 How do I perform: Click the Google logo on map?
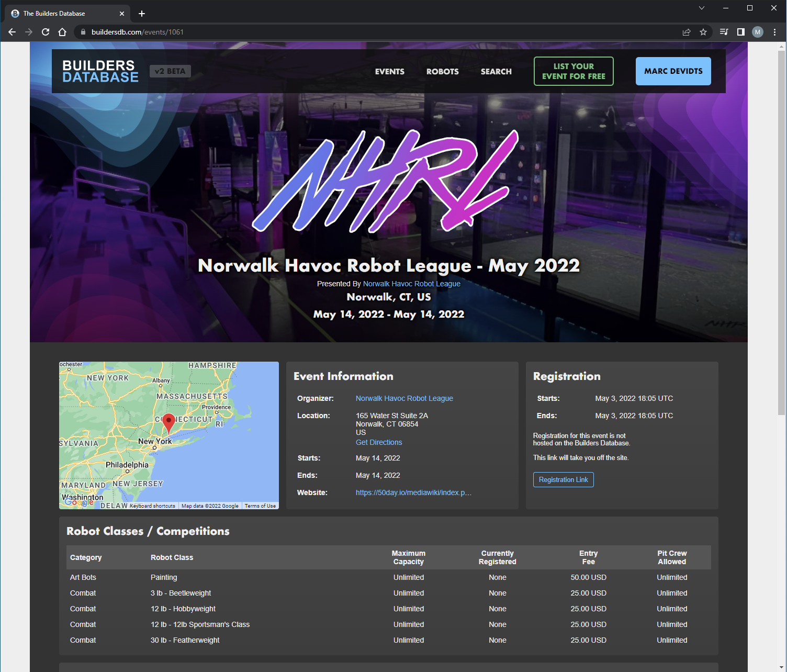pos(78,502)
